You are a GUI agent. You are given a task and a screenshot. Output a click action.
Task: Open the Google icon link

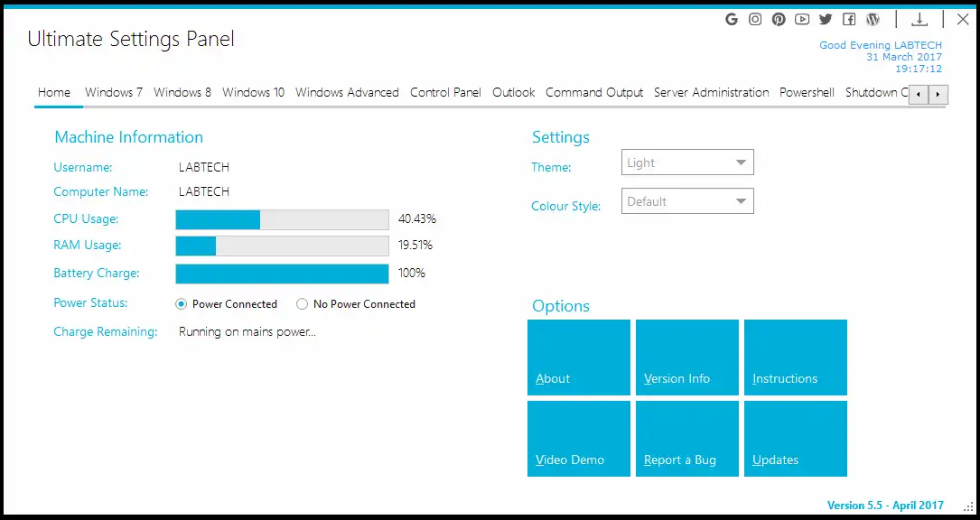(732, 19)
